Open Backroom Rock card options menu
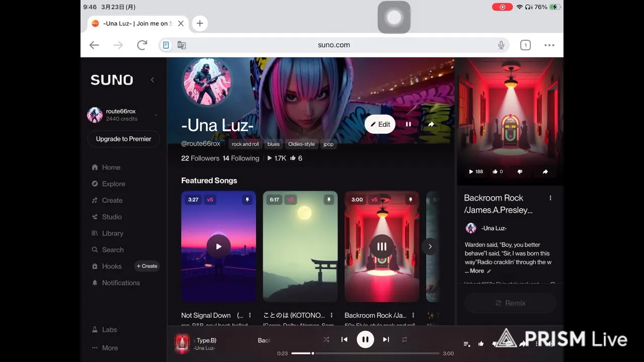Screen dimensions: 644x362 pos(413,315)
